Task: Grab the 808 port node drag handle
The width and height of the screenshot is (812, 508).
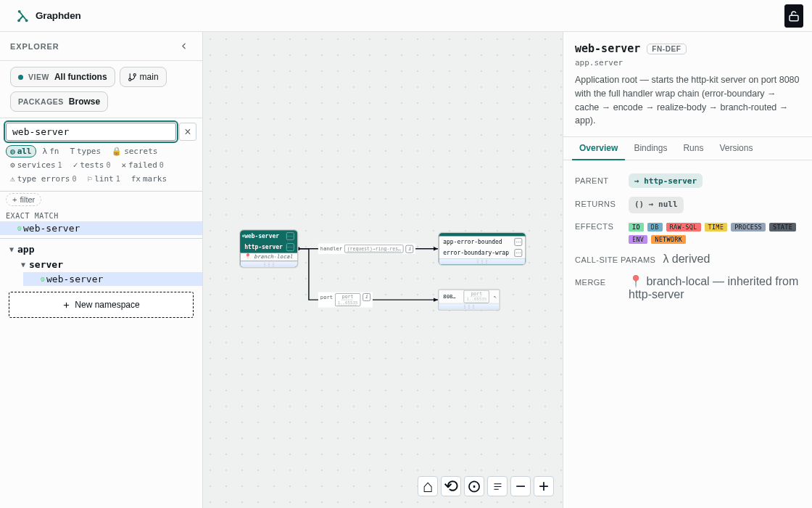Action: [469, 307]
